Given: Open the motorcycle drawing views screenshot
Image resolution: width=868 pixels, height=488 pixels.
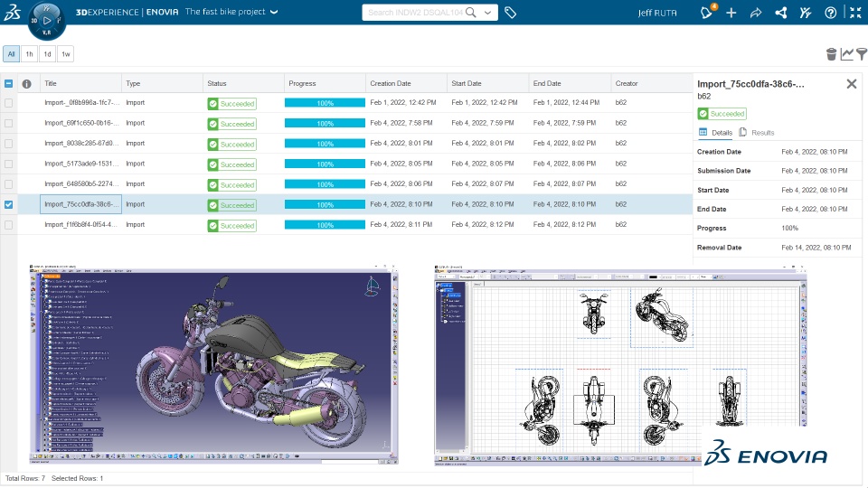Looking at the screenshot, I should click(x=620, y=365).
